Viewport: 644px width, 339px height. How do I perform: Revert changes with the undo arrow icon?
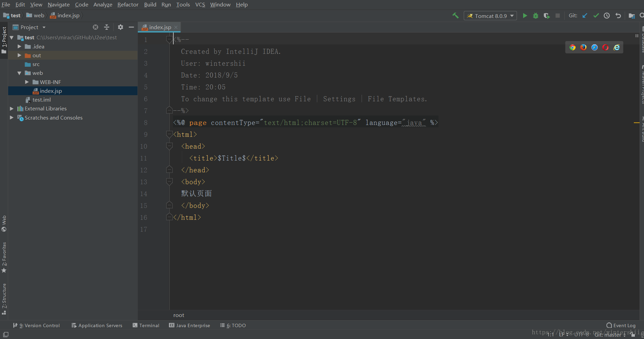click(x=618, y=16)
